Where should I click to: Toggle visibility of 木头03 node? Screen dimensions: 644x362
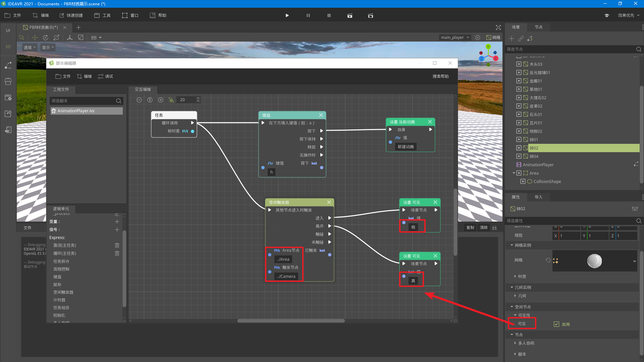519,64
